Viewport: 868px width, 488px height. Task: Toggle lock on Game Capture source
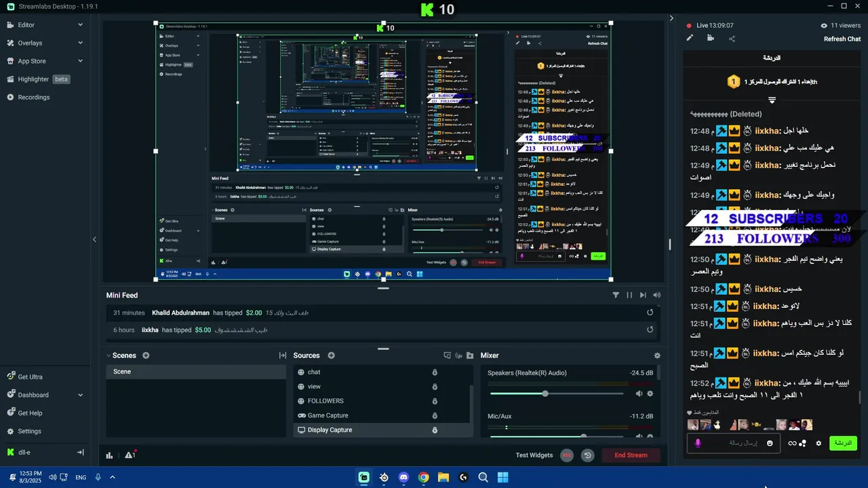tap(435, 415)
